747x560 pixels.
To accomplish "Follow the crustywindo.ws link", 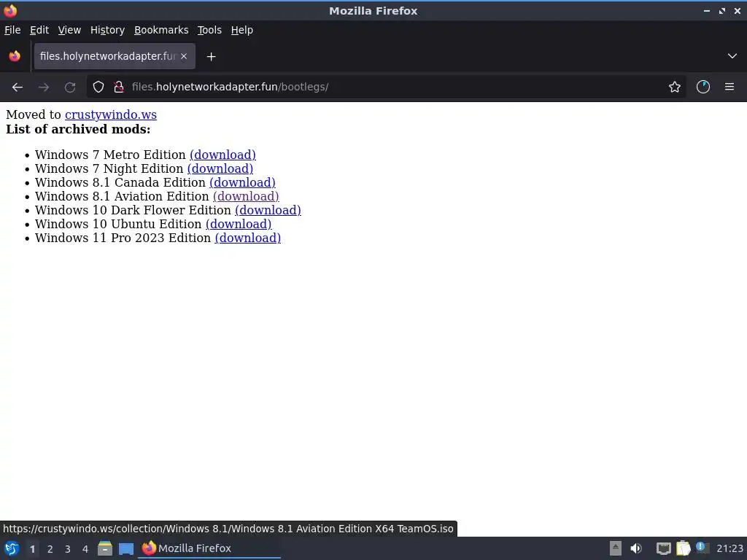I will pyautogui.click(x=111, y=114).
